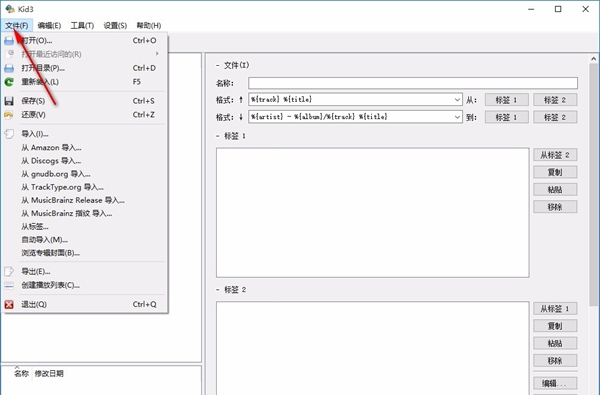Sort by 名称 column header
The image size is (600, 395).
(x=21, y=374)
